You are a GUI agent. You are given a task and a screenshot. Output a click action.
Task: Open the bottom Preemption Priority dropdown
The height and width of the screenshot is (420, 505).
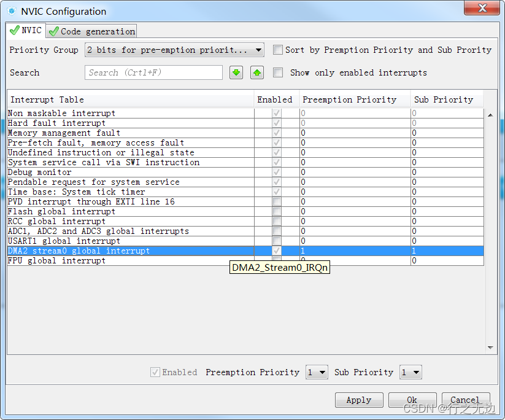tap(317, 372)
